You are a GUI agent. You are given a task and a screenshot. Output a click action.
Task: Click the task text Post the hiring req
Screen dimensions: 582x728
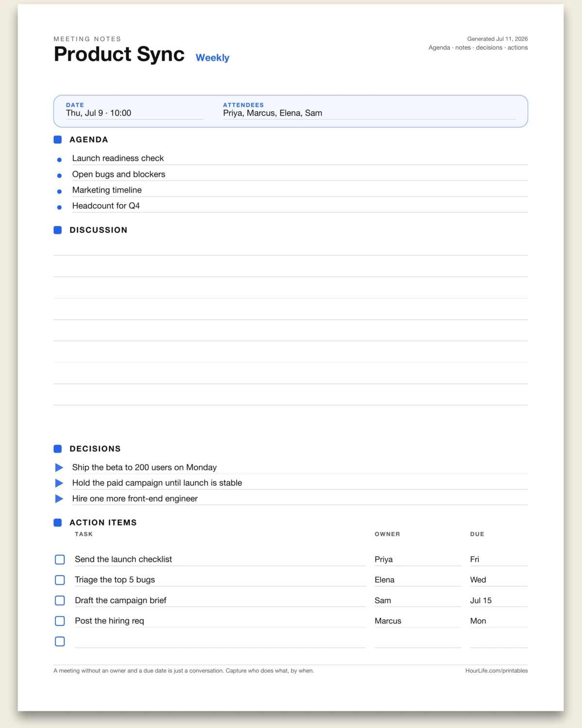(x=109, y=621)
